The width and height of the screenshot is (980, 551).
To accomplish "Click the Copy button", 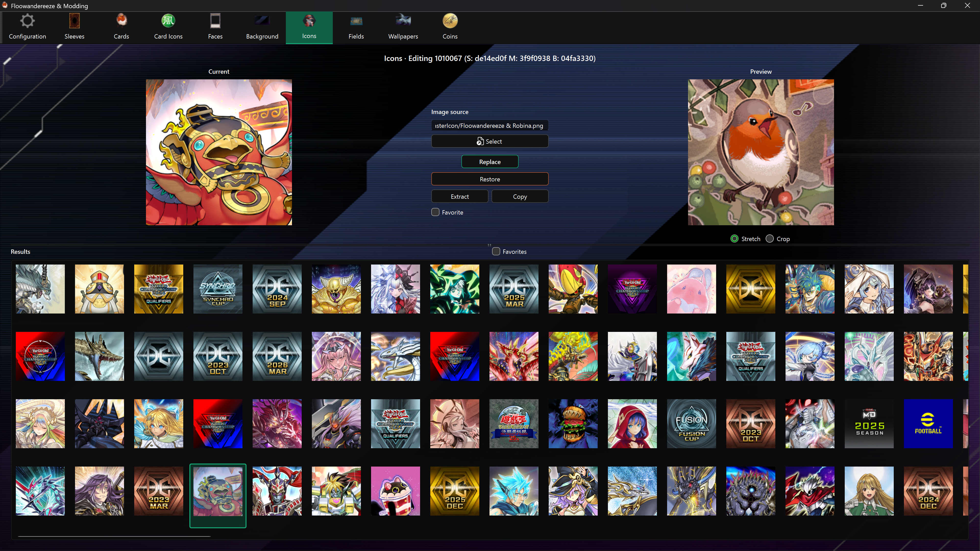I will tap(520, 197).
